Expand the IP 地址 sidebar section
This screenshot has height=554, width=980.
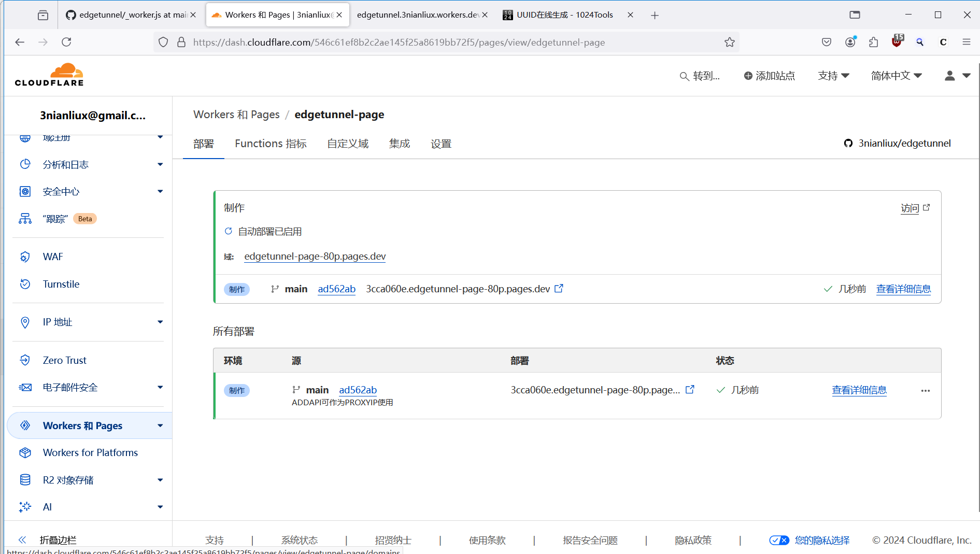click(160, 322)
